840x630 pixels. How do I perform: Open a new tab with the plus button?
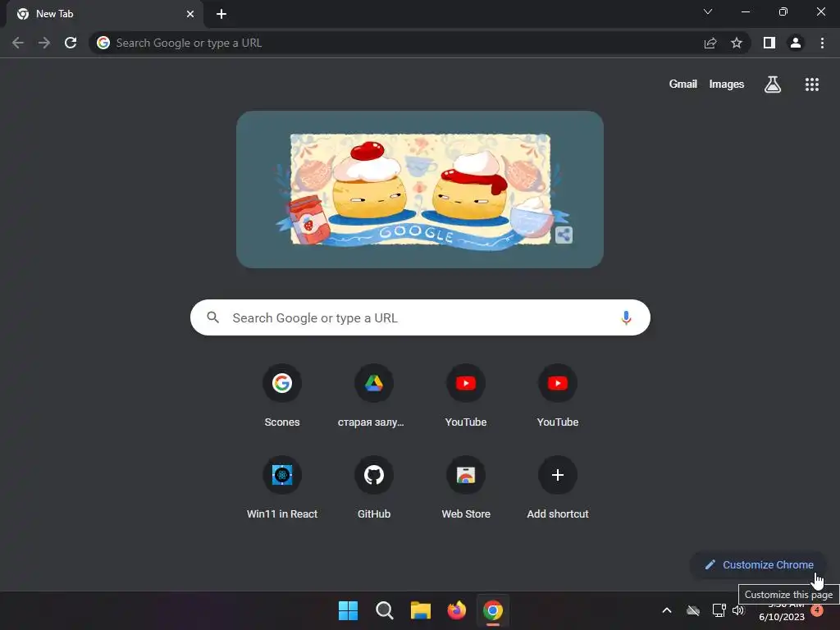point(221,14)
